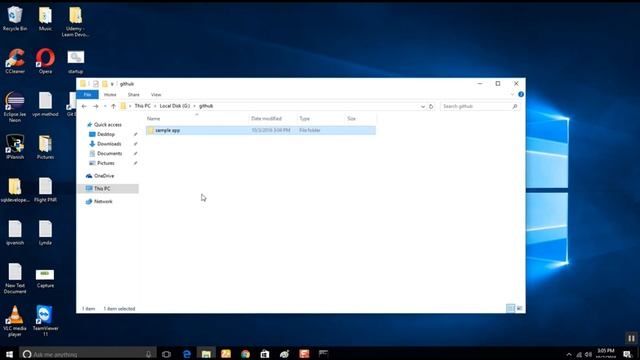The image size is (640, 360).
Task: Open Task View from taskbar
Action: [x=166, y=354]
